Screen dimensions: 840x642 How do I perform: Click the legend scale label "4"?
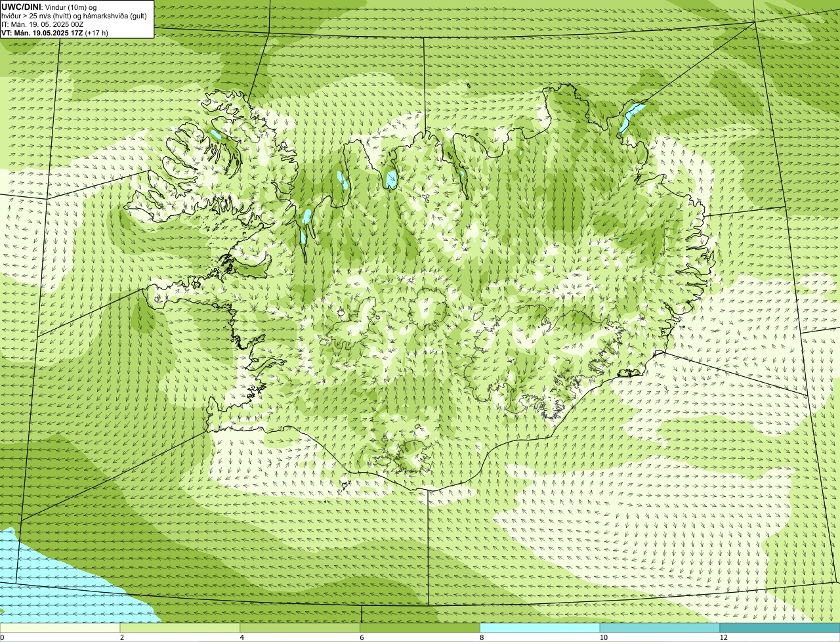point(242,637)
